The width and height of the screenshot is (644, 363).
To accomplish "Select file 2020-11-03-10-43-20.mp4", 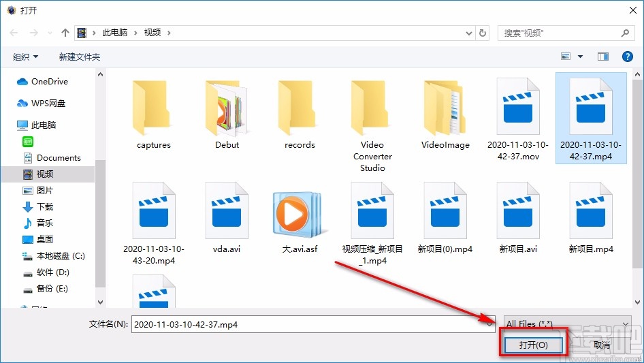I will click(154, 223).
